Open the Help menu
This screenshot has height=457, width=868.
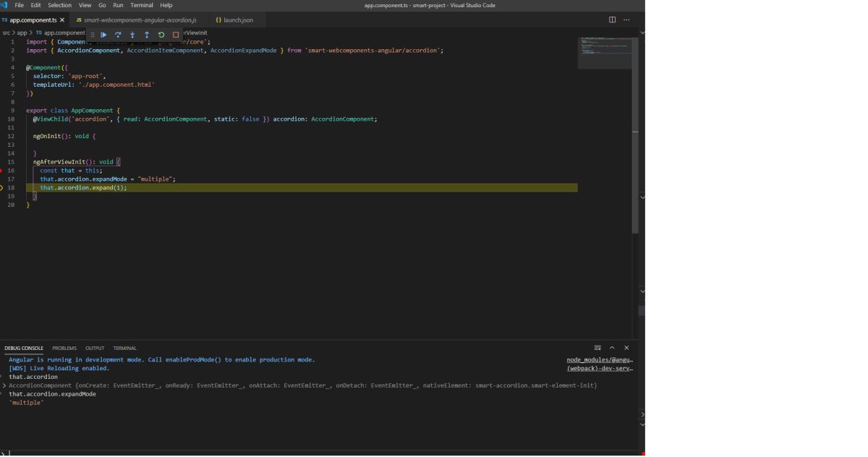pos(166,5)
